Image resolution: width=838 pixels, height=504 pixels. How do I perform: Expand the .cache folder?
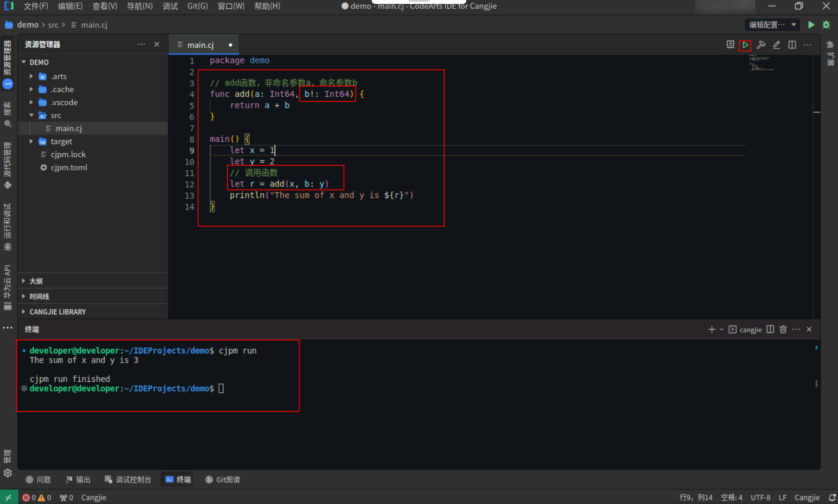click(31, 89)
